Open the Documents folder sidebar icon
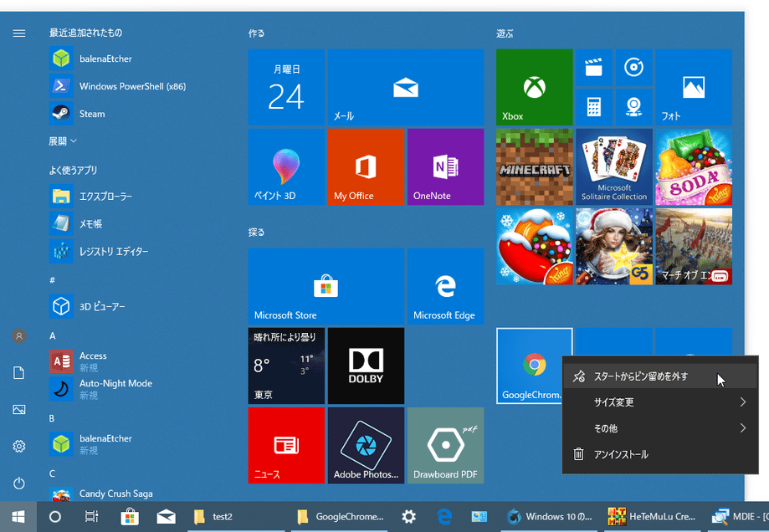The image size is (769, 532). (19, 373)
